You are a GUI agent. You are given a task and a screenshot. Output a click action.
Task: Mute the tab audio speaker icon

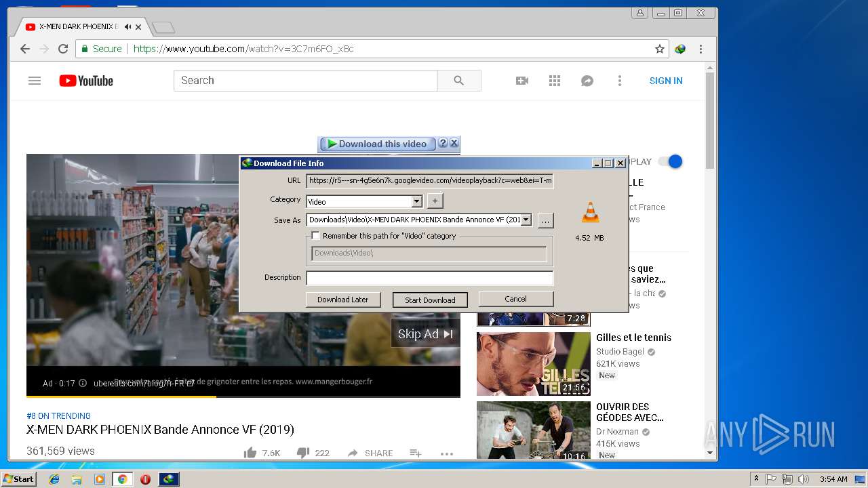click(127, 27)
